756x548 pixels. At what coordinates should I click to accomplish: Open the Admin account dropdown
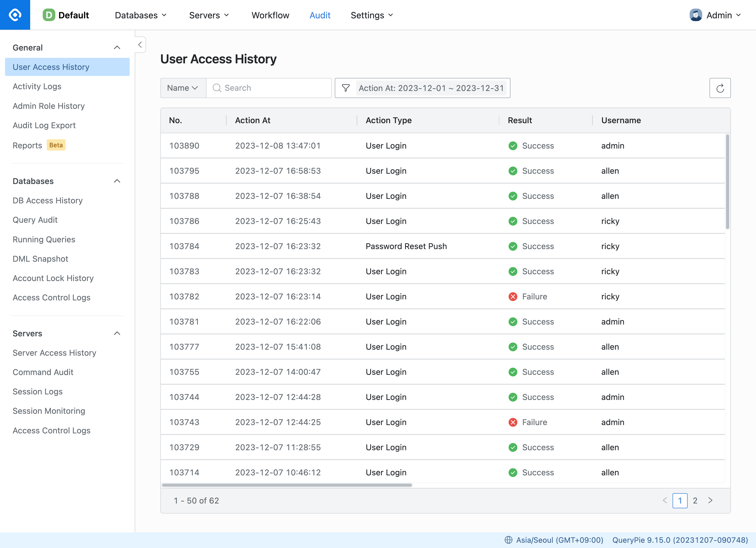point(715,15)
